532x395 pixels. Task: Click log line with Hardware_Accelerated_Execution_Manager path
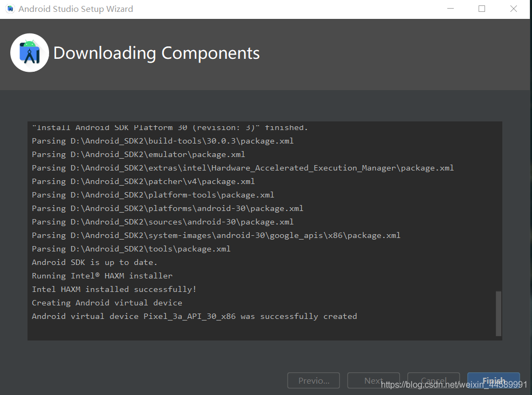pyautogui.click(x=243, y=168)
